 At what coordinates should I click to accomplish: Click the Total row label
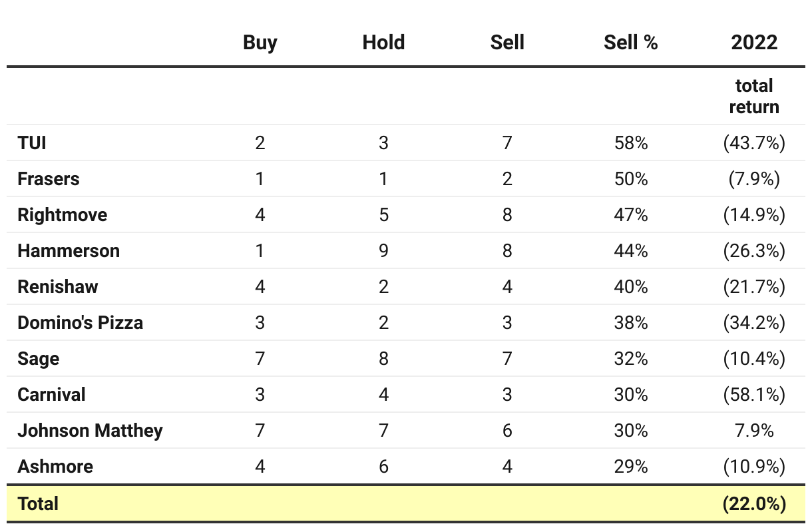point(38,504)
